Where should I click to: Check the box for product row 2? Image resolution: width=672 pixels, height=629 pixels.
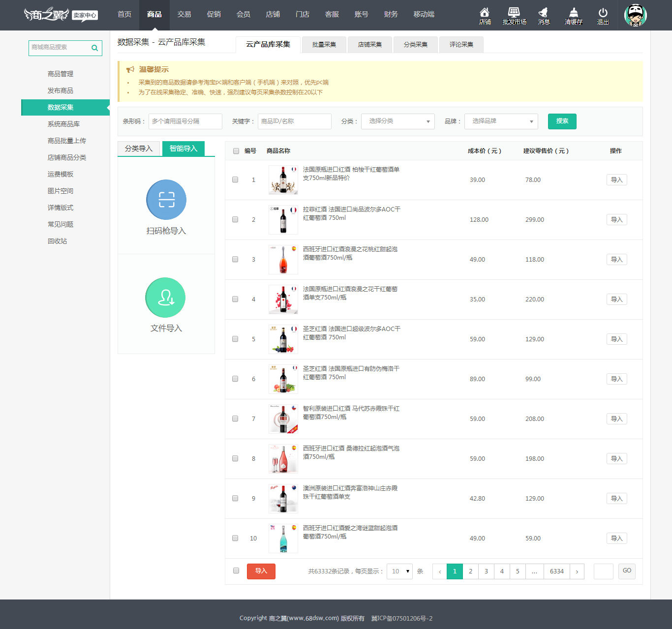235,219
